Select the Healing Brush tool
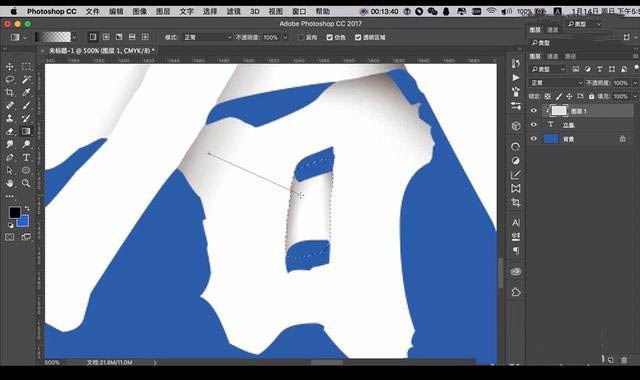 coord(10,105)
